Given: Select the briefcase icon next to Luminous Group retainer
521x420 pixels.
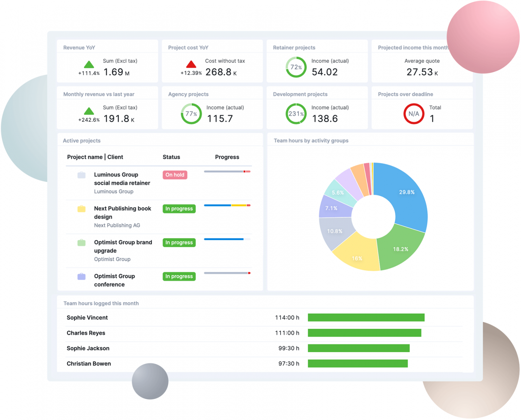Looking at the screenshot, I should click(81, 175).
